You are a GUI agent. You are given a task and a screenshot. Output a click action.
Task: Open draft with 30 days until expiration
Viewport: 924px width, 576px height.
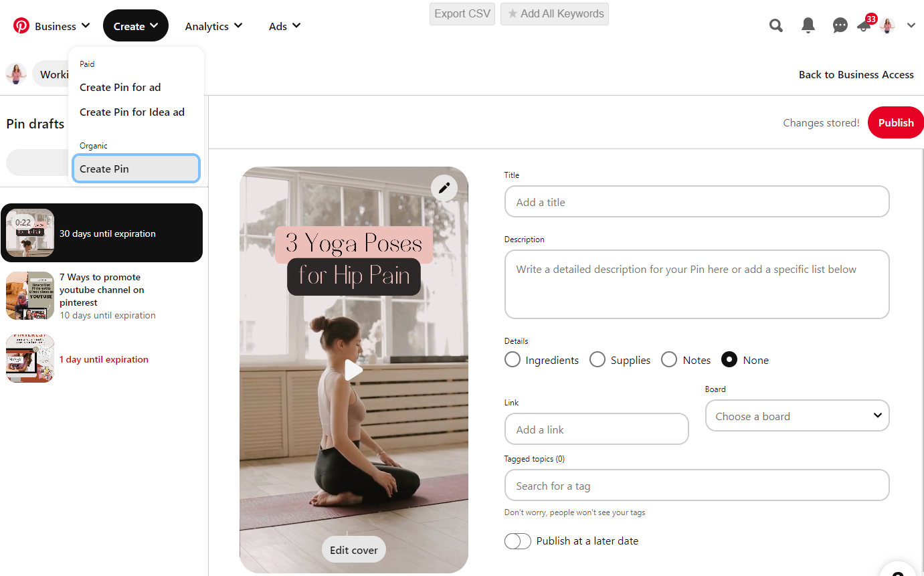102,233
